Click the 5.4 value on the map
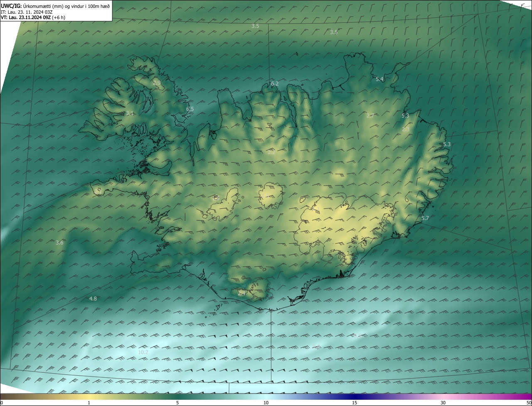This screenshot has height=406, width=532. (x=379, y=79)
